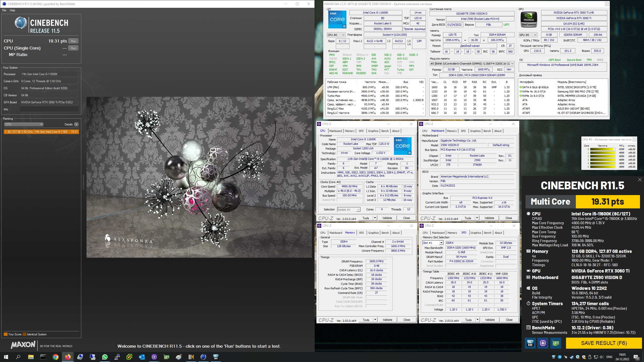This screenshot has height=362, width=644.
Task: Open the Windows Start menu
Action: [x=6, y=357]
